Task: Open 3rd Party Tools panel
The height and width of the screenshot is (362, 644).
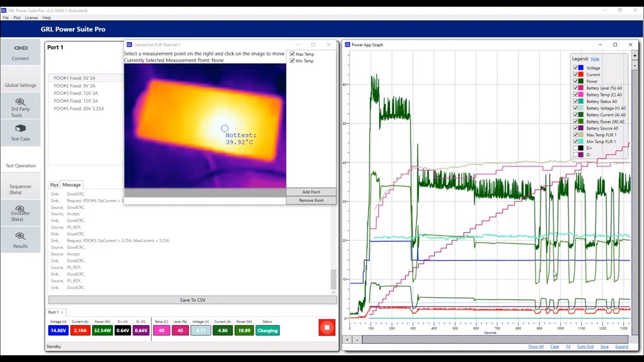Action: click(x=20, y=105)
